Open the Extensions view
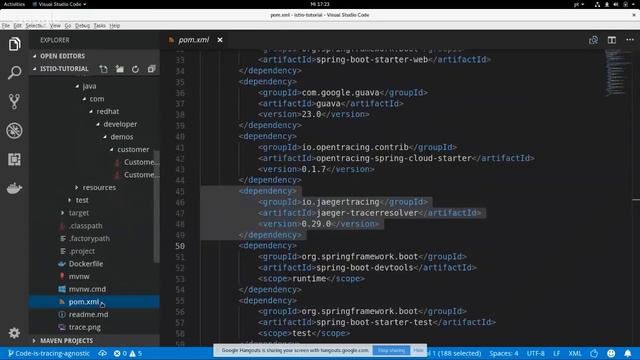The width and height of the screenshot is (640, 360). [x=14, y=159]
